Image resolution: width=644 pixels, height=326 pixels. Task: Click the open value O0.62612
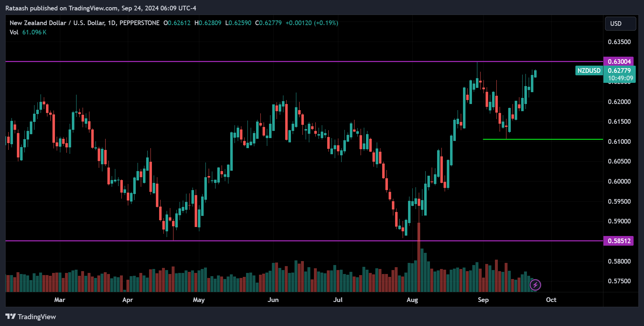pos(177,23)
